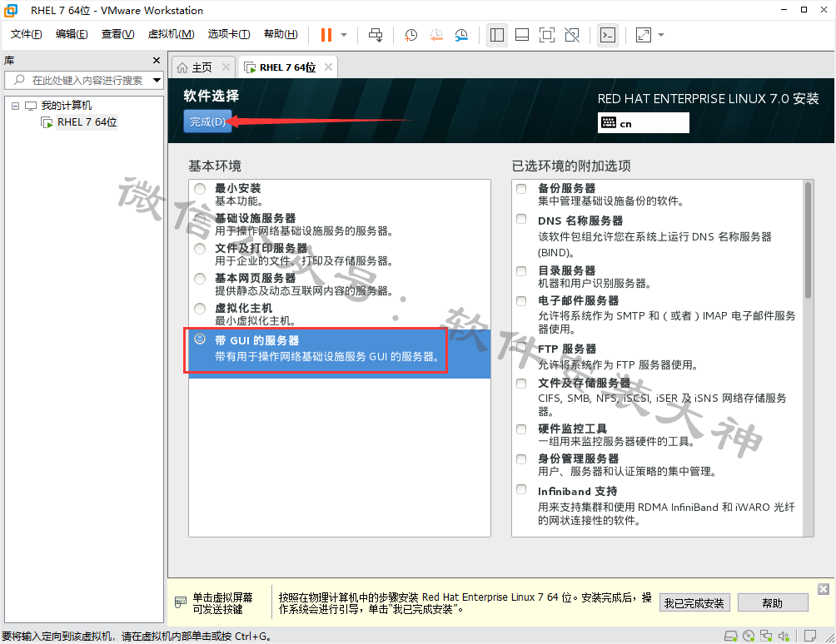This screenshot has width=836, height=644.
Task: Click the search magnifier icon in library
Action: (x=19, y=80)
